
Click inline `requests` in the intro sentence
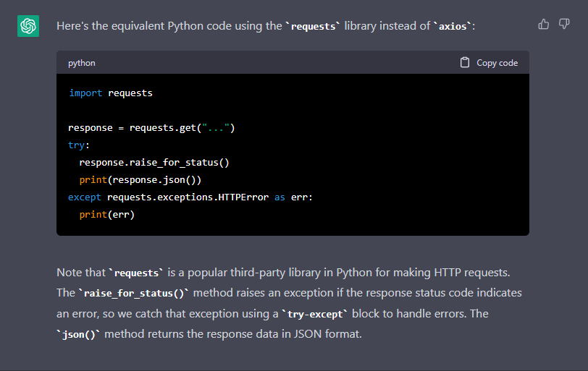pos(313,26)
